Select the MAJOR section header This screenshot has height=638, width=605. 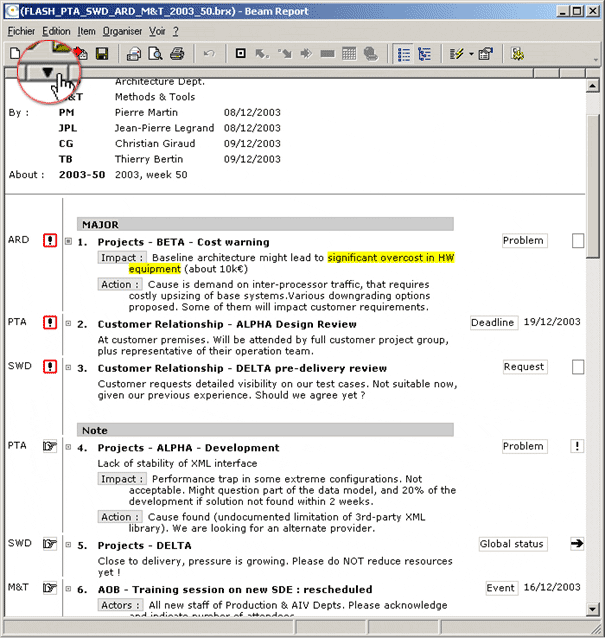265,224
